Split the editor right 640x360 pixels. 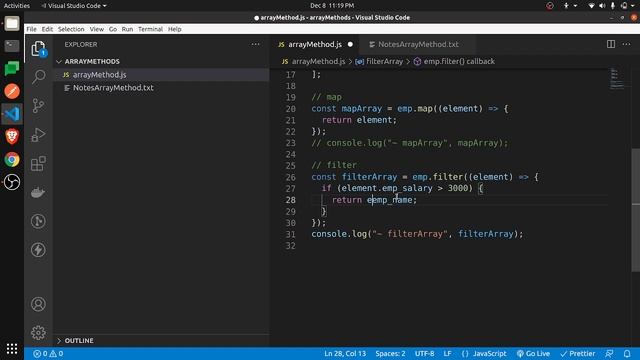pos(611,44)
